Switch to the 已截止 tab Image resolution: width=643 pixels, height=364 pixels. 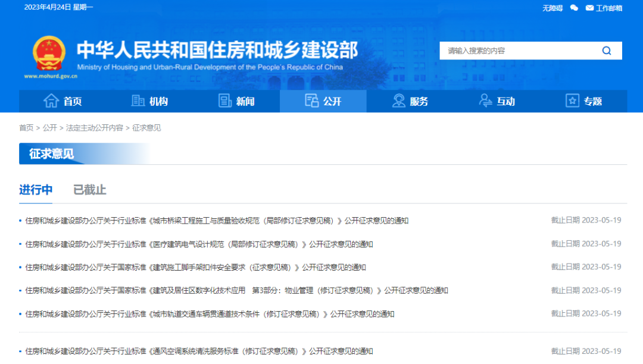click(x=89, y=190)
